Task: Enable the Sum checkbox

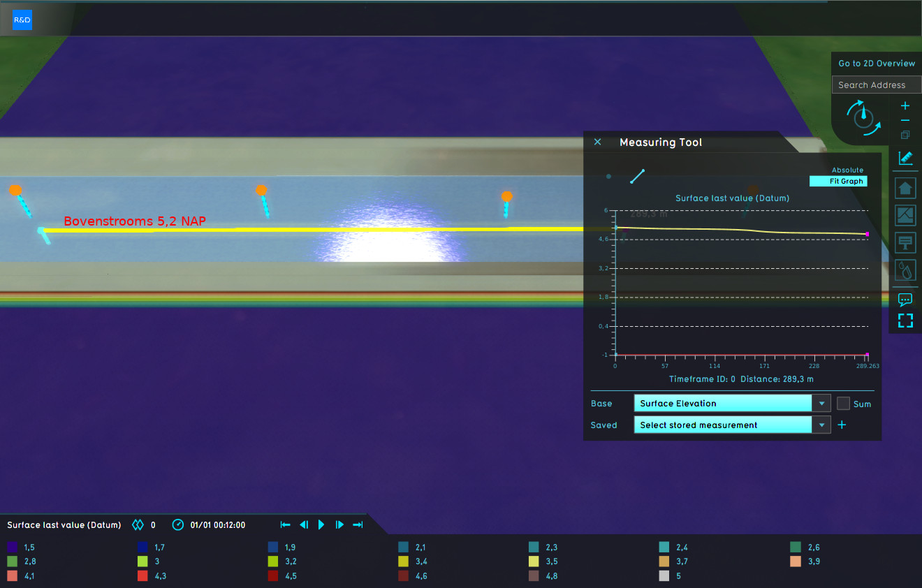Action: [x=843, y=404]
